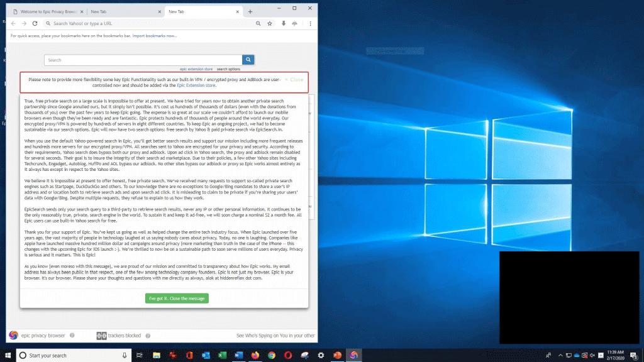This screenshot has height=362, width=644.
Task: Open the People icon in system tray
Action: click(x=548, y=356)
